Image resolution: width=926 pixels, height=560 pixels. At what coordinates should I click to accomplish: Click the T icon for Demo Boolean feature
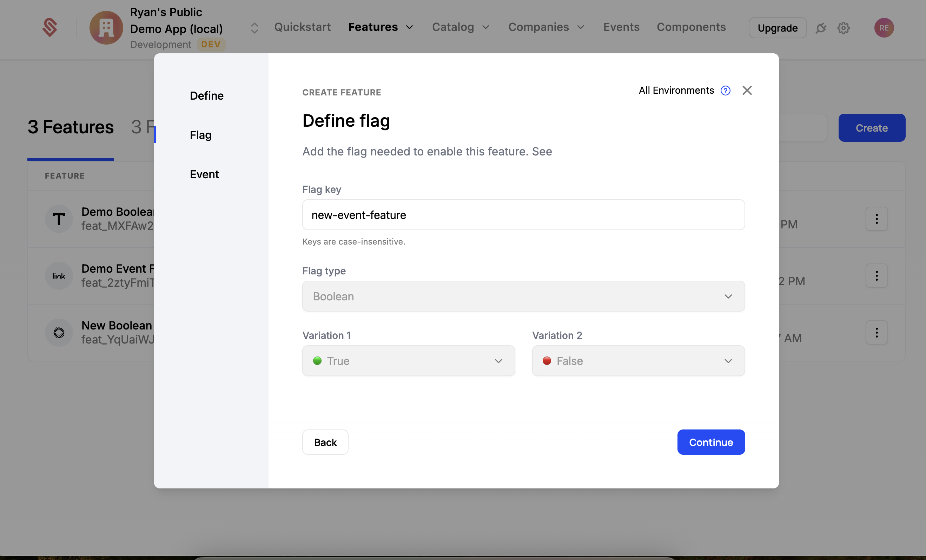coord(59,219)
